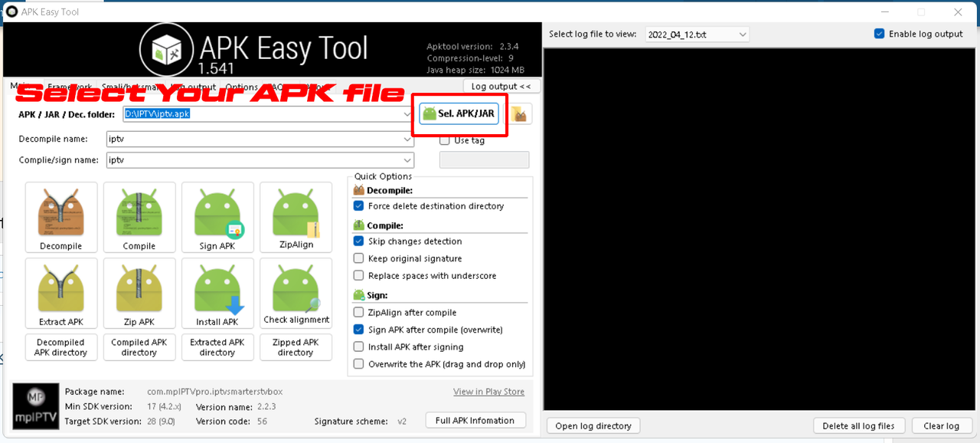Click the Sel. APK/JAR button
This screenshot has height=443, width=980.
click(x=459, y=114)
